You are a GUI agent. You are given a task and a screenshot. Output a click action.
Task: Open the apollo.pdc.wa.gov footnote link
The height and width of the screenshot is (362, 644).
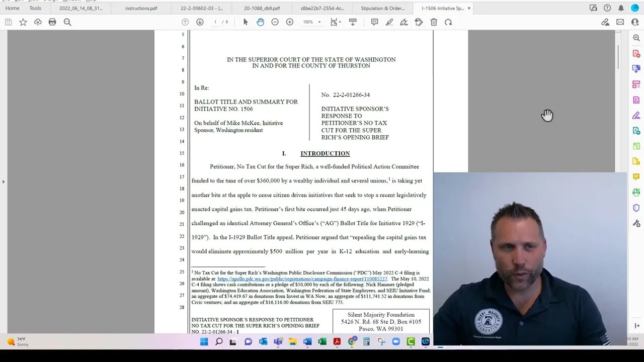click(x=302, y=279)
